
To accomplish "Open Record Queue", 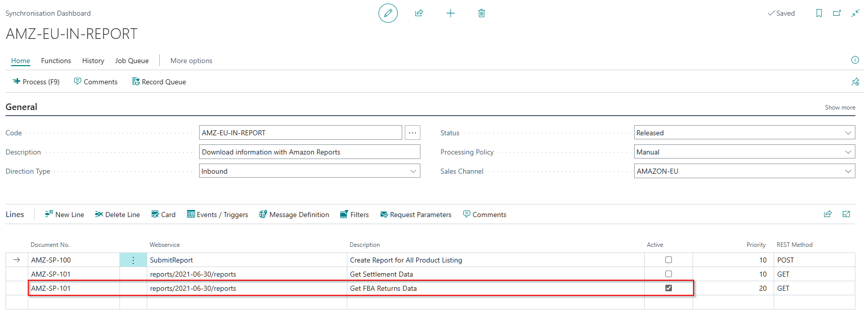I will coord(159,82).
